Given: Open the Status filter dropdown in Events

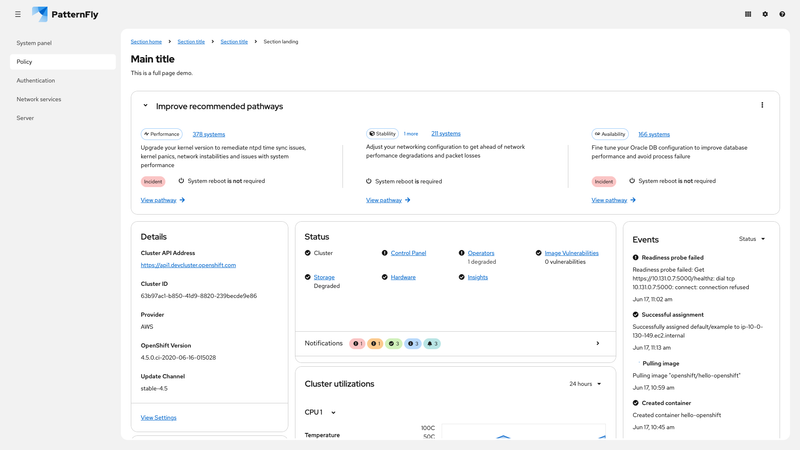Looking at the screenshot, I should 752,239.
